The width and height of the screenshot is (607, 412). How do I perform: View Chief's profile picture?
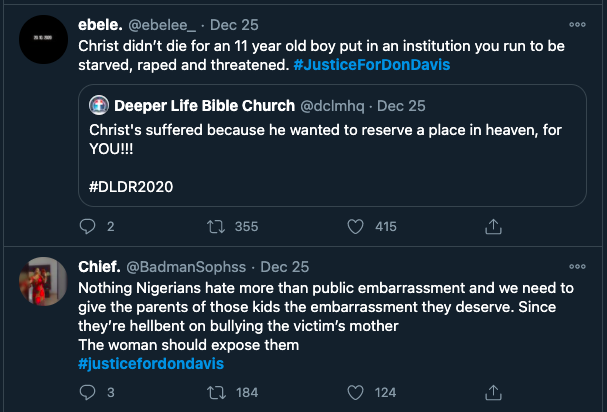[44, 281]
